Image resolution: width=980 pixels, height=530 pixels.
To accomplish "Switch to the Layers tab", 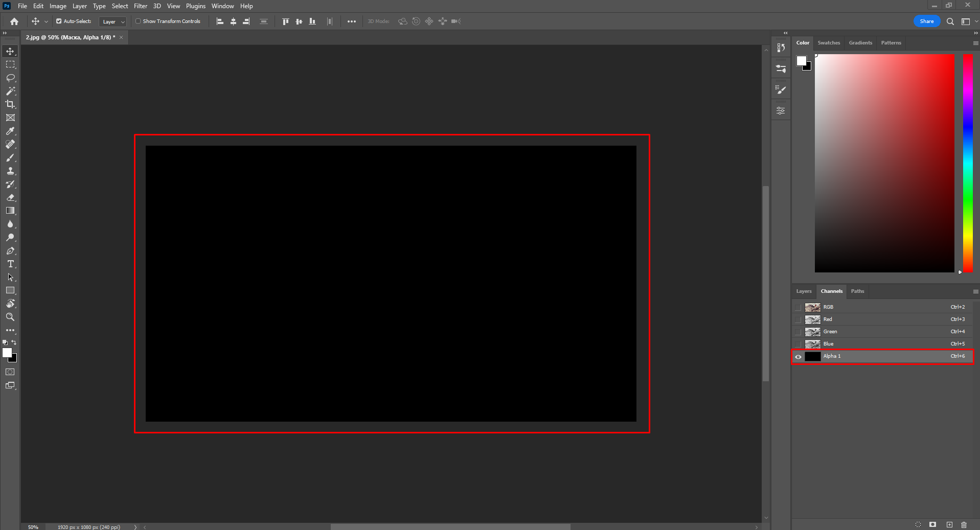I will [x=804, y=291].
